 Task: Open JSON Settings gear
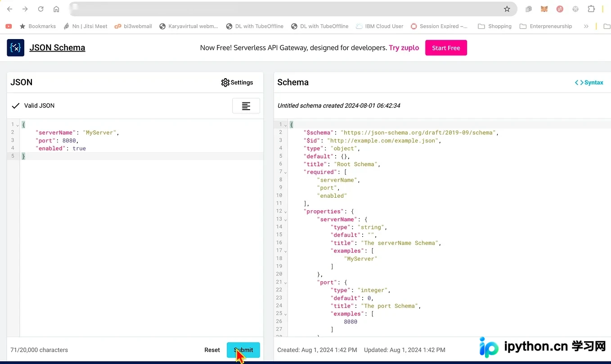237,83
